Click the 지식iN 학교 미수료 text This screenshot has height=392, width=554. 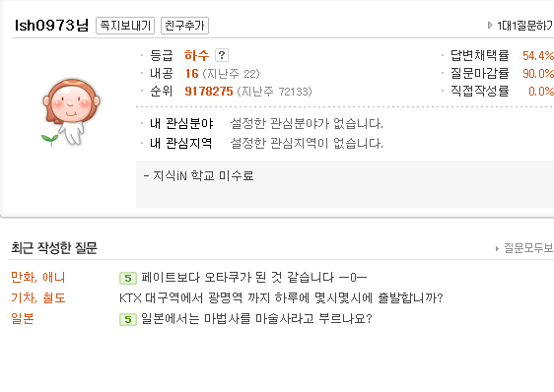(199, 175)
